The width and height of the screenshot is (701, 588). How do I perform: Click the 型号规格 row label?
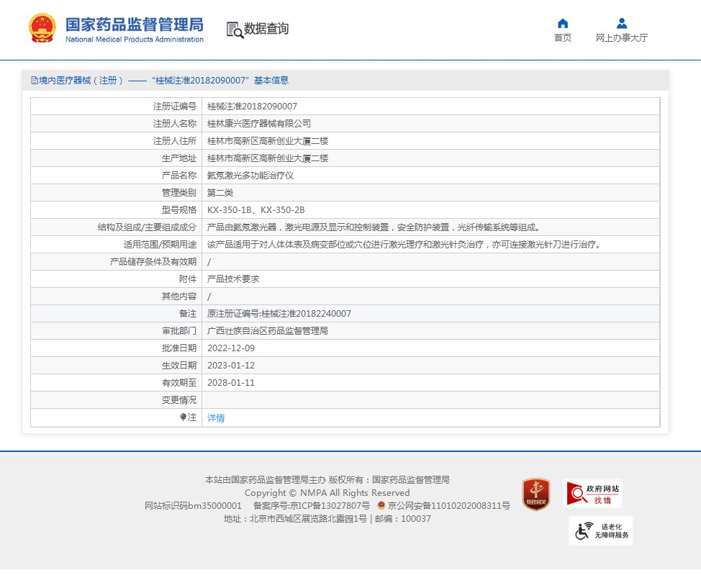click(178, 210)
